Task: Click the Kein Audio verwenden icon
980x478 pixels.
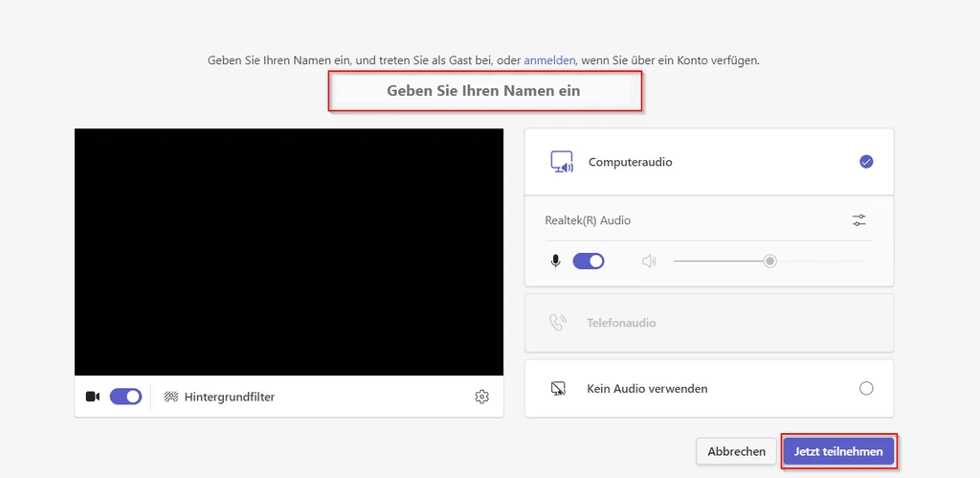Action: 558,388
